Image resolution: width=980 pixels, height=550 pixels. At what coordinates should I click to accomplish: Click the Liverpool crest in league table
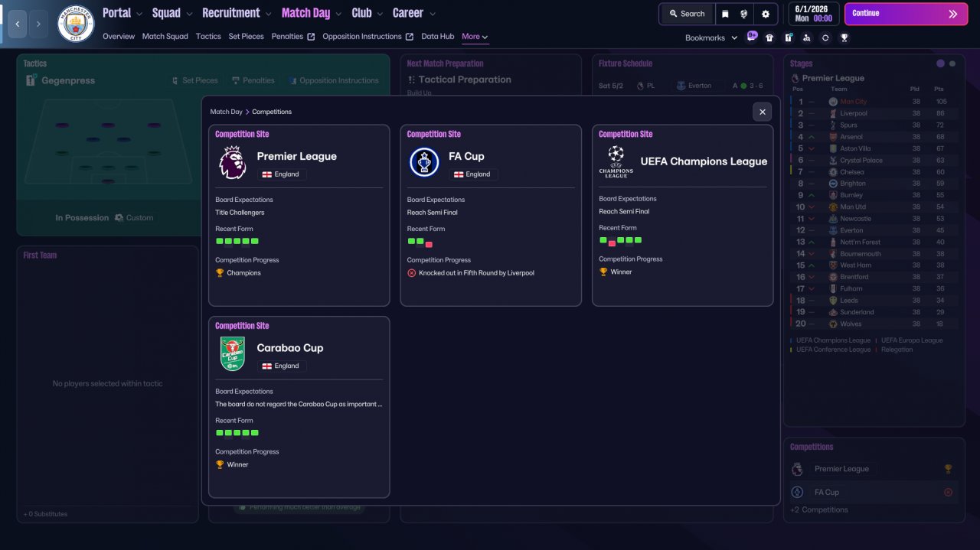[833, 113]
